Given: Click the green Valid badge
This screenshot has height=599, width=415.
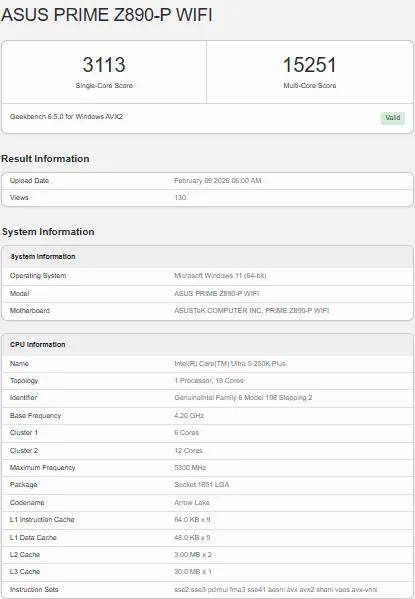Looking at the screenshot, I should (x=392, y=118).
